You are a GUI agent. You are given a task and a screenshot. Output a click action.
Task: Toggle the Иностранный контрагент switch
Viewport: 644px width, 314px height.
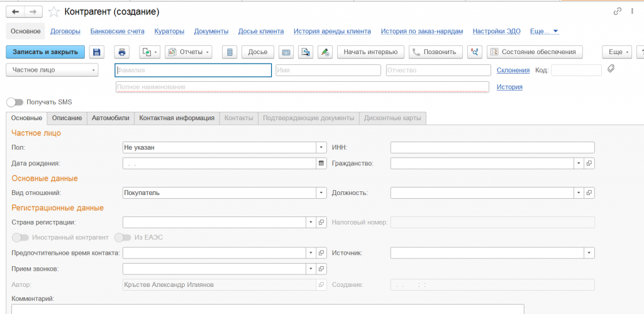coord(21,237)
